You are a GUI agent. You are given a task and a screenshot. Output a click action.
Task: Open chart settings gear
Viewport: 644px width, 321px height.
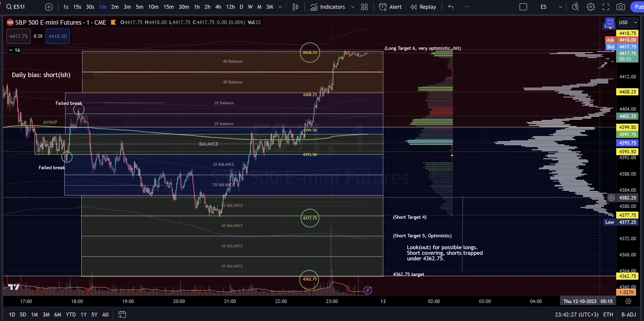point(591,7)
